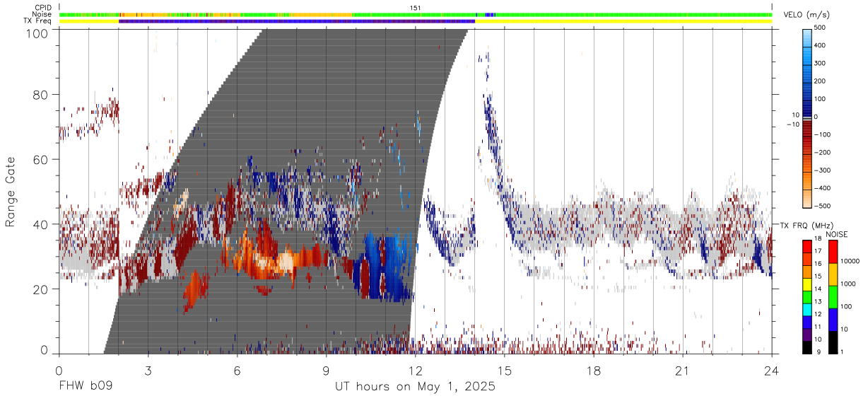Click the TX frequency color scale bar
The image size is (868, 401).
click(807, 296)
